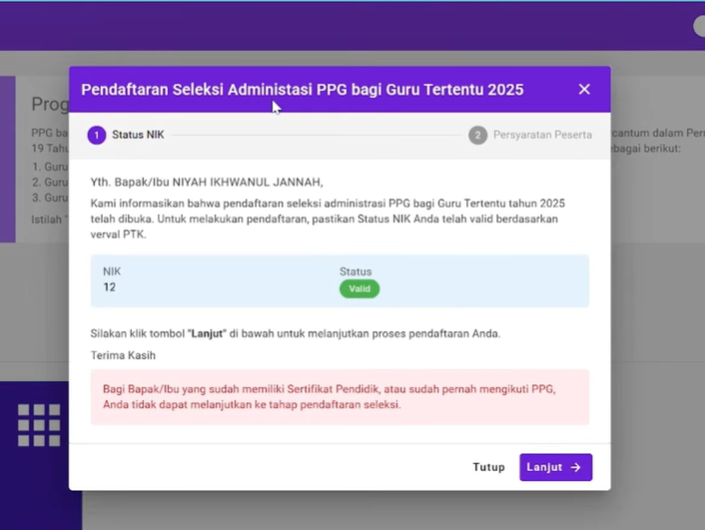Click the NIK field label

click(112, 271)
